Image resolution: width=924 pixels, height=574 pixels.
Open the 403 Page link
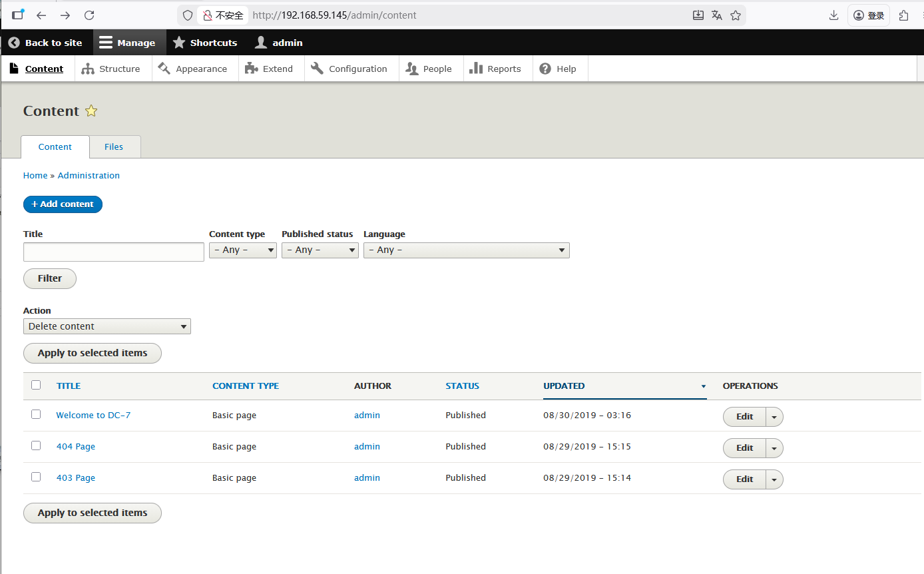76,477
